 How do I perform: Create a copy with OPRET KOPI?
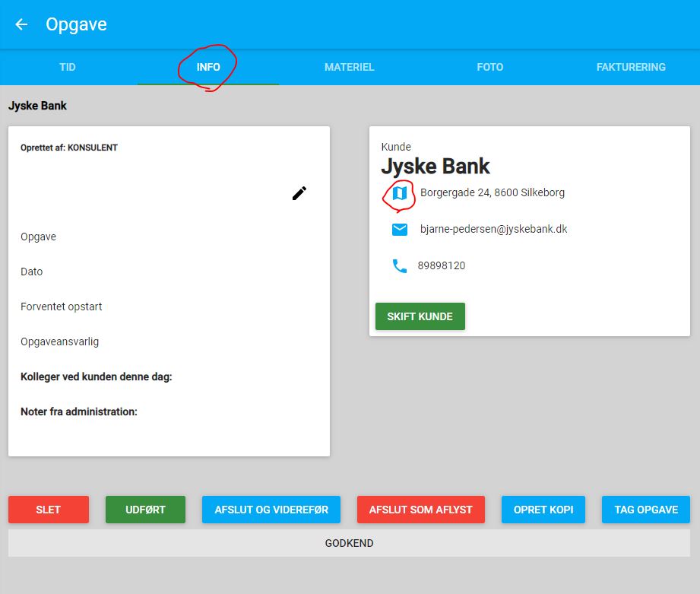pos(543,509)
